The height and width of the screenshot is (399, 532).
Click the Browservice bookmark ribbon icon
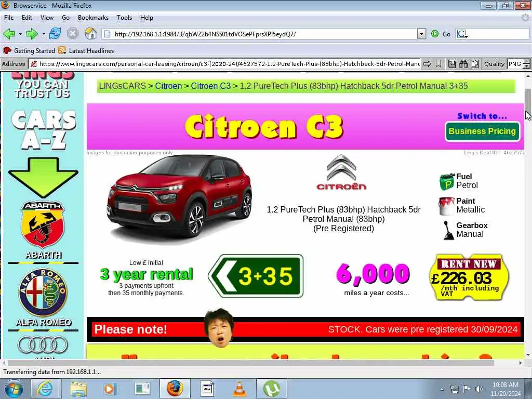point(438,64)
